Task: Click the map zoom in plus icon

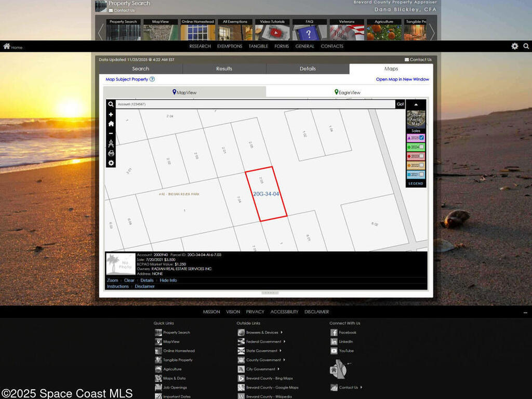Action: click(111, 114)
